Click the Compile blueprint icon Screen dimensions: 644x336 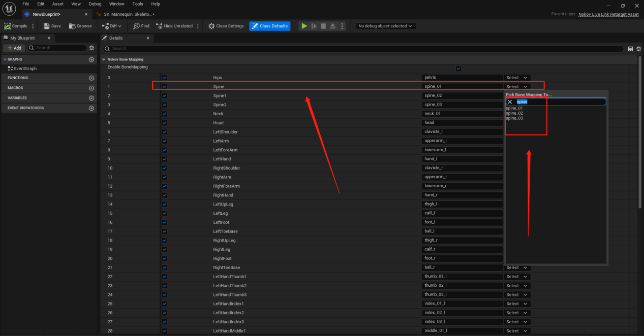click(8, 26)
